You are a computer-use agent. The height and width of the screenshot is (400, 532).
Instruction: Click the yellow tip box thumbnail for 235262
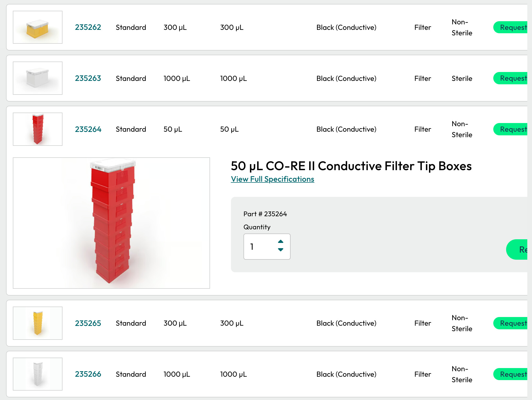(38, 27)
